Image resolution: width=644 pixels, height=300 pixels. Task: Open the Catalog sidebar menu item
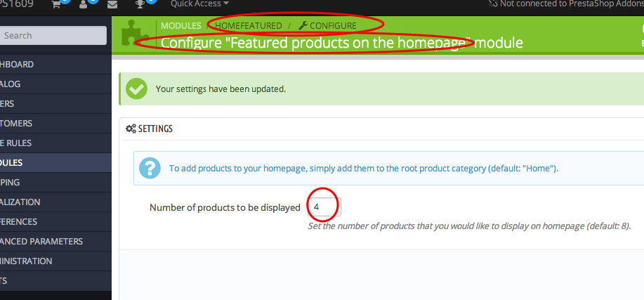[56, 84]
